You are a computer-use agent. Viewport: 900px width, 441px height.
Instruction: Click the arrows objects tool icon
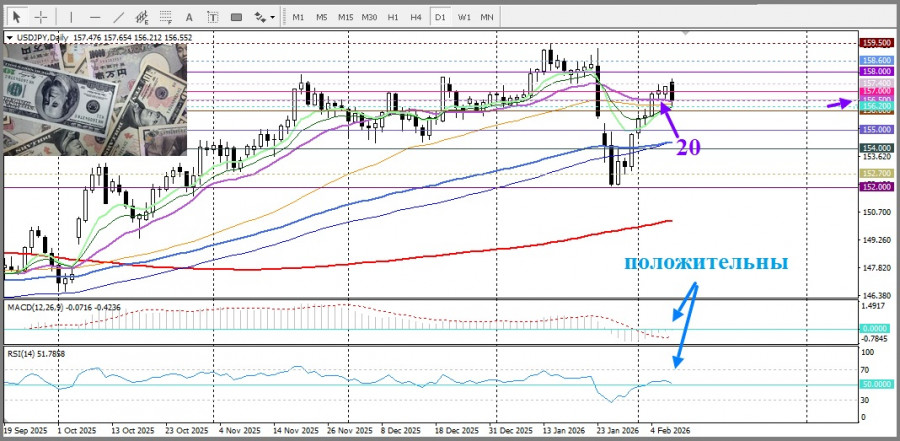260,17
